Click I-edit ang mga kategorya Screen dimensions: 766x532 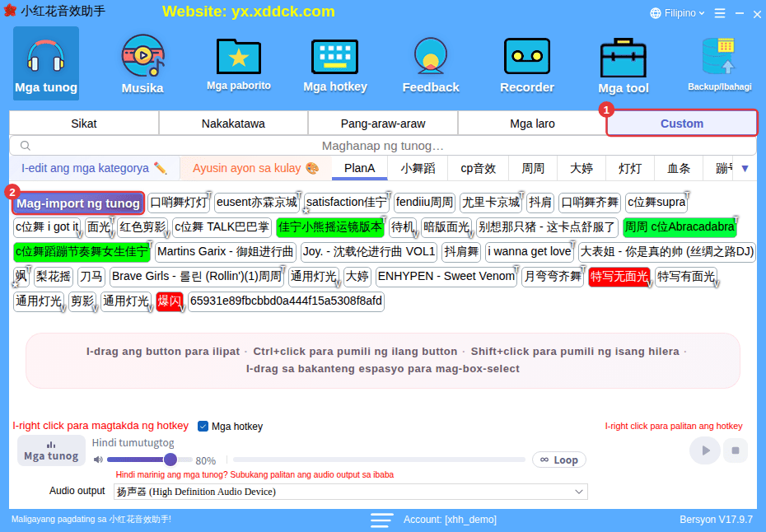(x=94, y=169)
